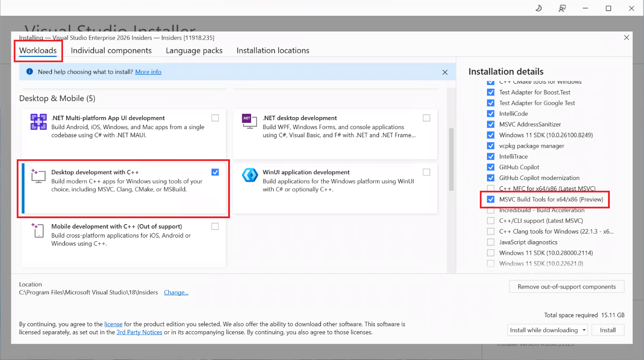Toggle dark mode moon icon in title bar
Image resolution: width=644 pixels, height=360 pixels.
pyautogui.click(x=538, y=8)
